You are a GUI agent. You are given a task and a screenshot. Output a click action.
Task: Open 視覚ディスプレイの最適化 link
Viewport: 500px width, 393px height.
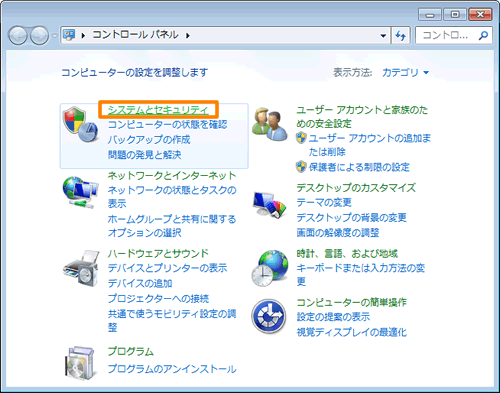(x=352, y=332)
